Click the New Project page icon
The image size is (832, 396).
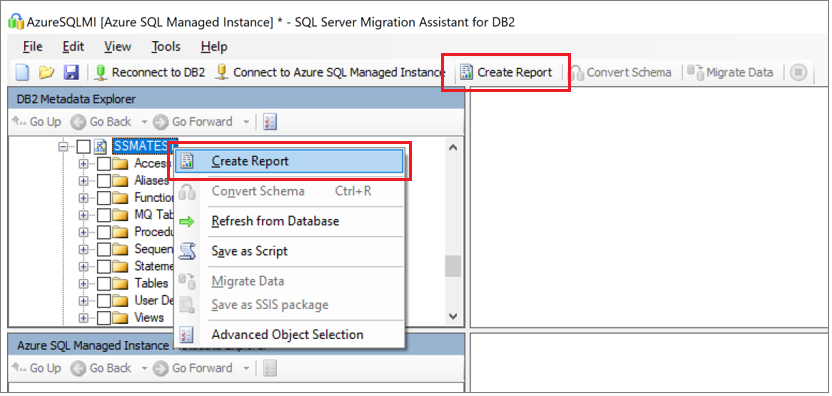(22, 72)
